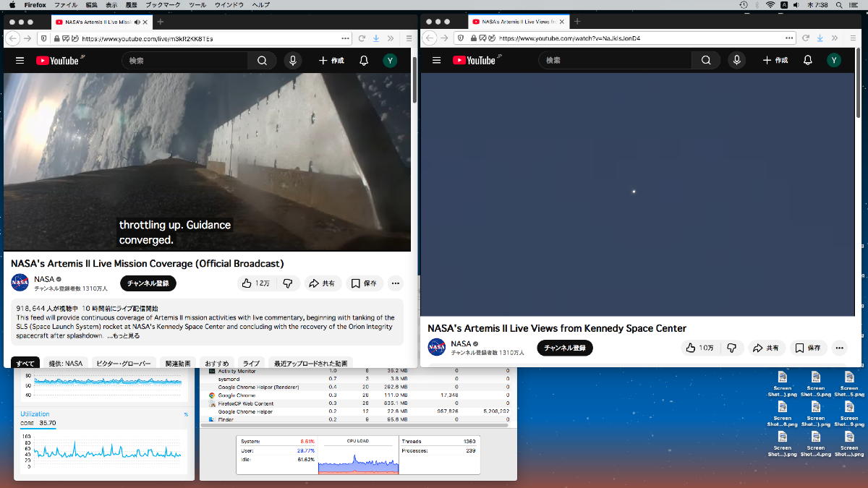Click search magnifier button in left window
The height and width of the screenshot is (488, 868).
tap(262, 61)
